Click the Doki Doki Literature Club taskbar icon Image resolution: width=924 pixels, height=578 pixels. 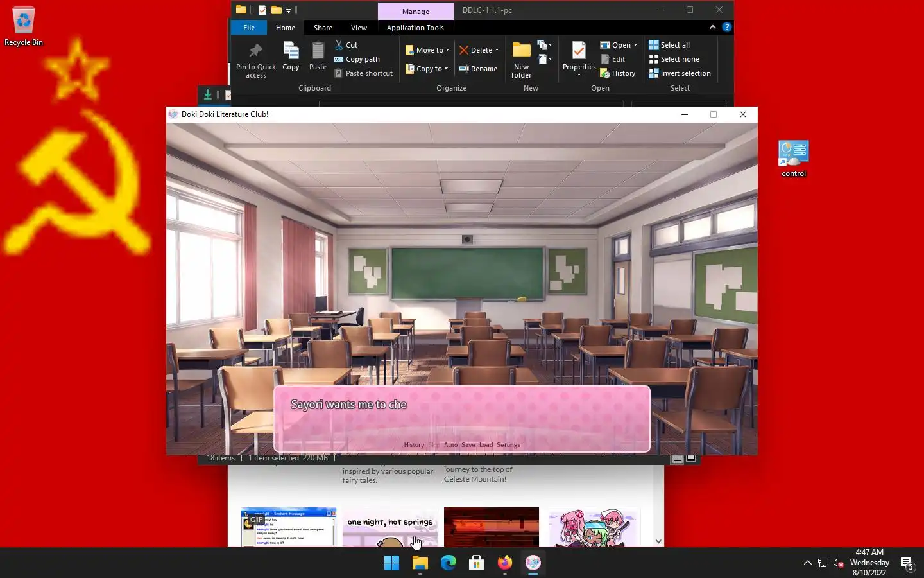[533, 563]
